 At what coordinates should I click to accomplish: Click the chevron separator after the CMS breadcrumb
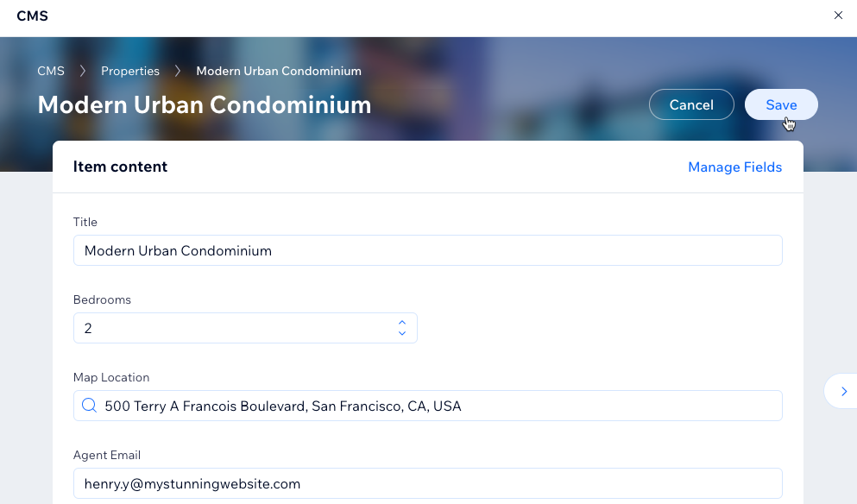coord(83,71)
